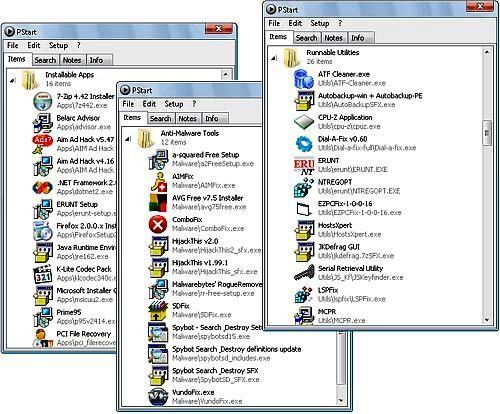The width and height of the screenshot is (500, 414).
Task: Click scroll down arrow in Anti-Malware window
Action: click(x=341, y=400)
